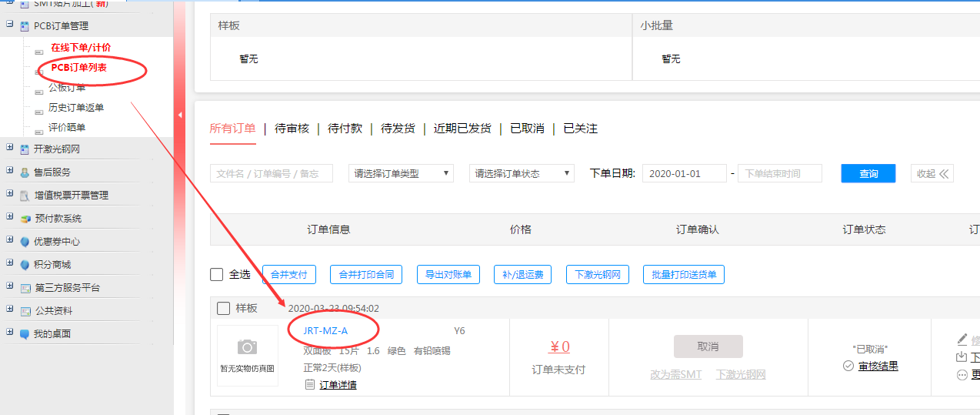Viewport: 980px width, 415px height.
Task: Switch to the 待付款 tab
Action: [x=345, y=129]
